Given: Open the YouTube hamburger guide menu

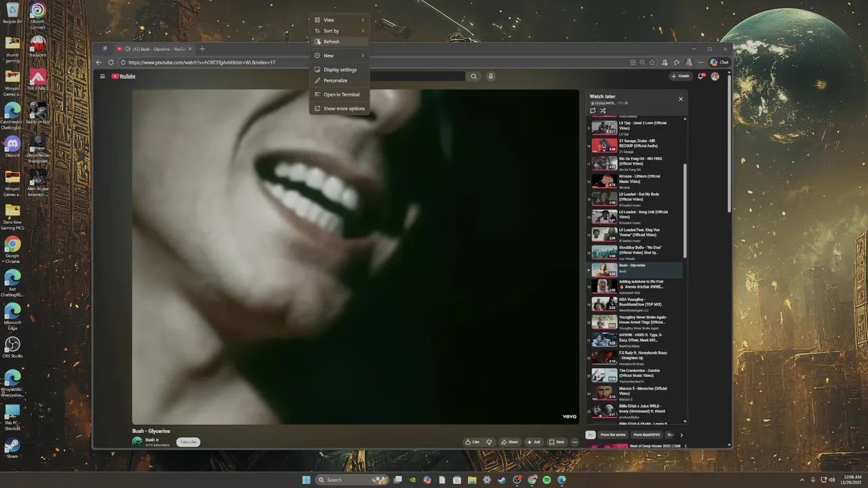Looking at the screenshot, I should (102, 76).
